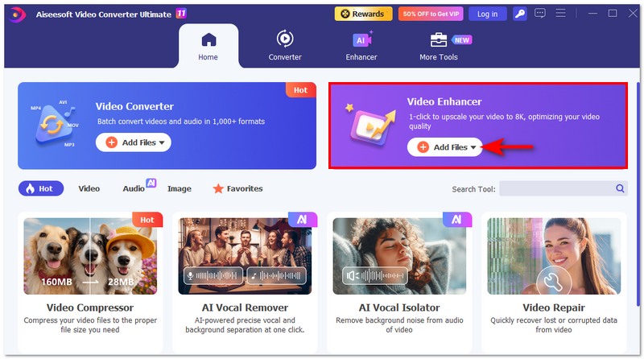Image resolution: width=644 pixels, height=359 pixels.
Task: Click the search magnifier icon
Action: [x=620, y=188]
